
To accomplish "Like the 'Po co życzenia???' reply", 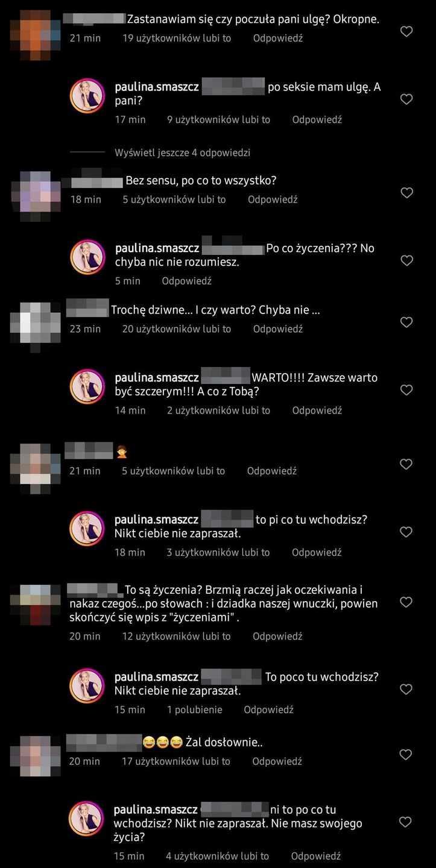I will (x=406, y=260).
